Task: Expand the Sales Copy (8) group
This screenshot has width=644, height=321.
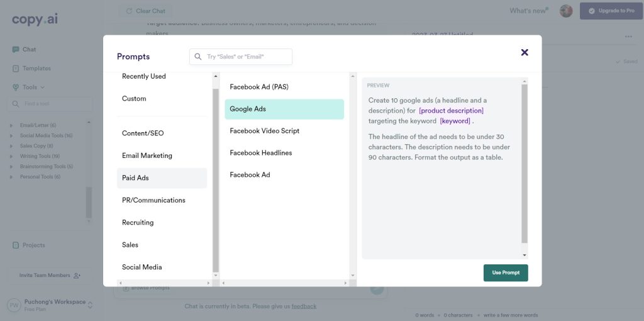Action: pyautogui.click(x=32, y=146)
